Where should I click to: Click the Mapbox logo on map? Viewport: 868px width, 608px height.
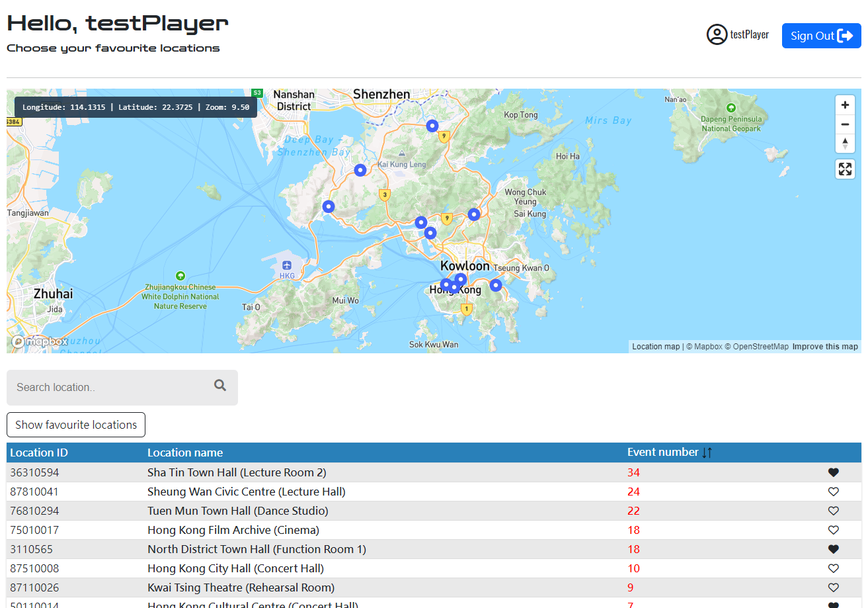pyautogui.click(x=40, y=341)
